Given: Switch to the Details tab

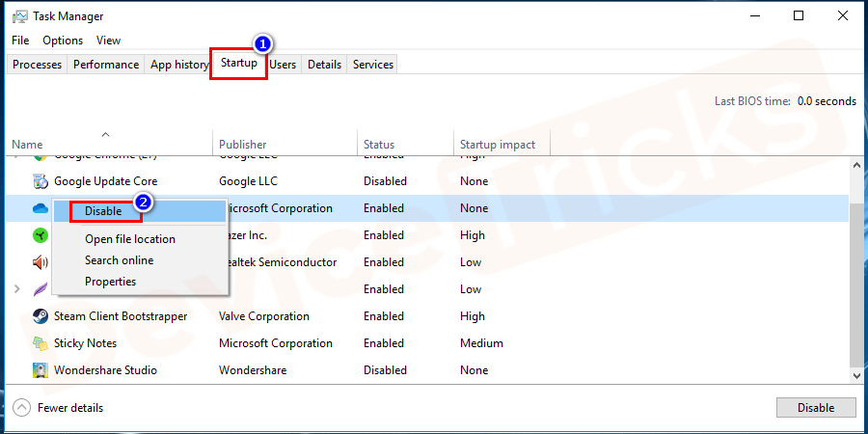Looking at the screenshot, I should pyautogui.click(x=324, y=65).
